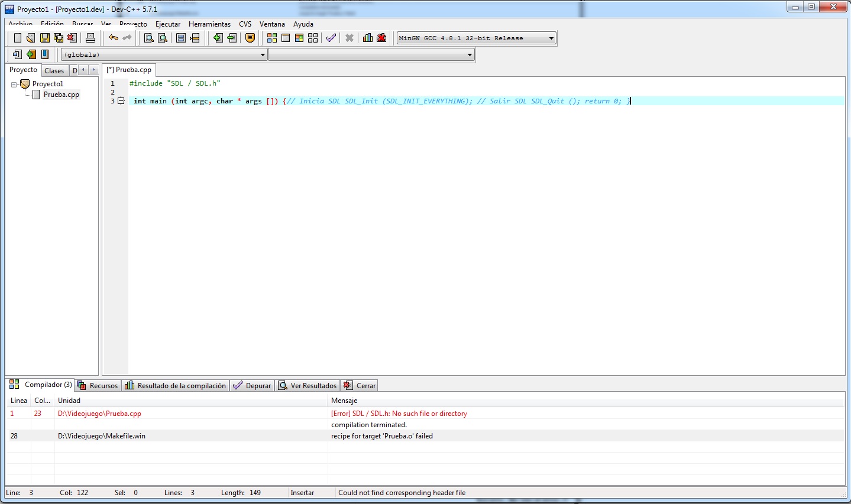Open the Ventana menu

tap(272, 24)
